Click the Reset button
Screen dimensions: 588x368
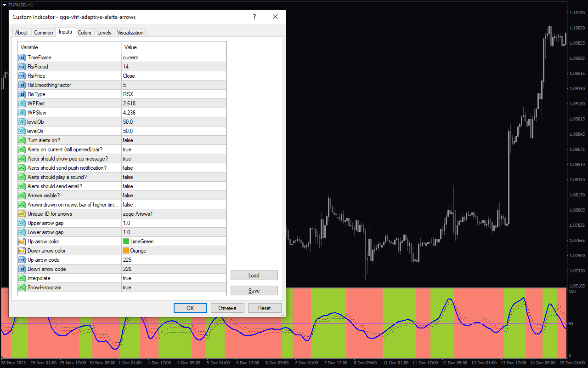coord(265,308)
